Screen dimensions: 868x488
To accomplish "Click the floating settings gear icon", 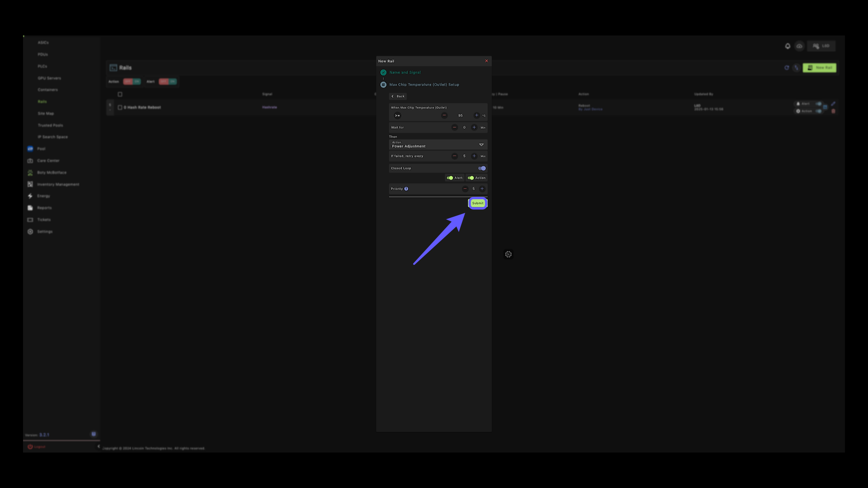I will 508,254.
